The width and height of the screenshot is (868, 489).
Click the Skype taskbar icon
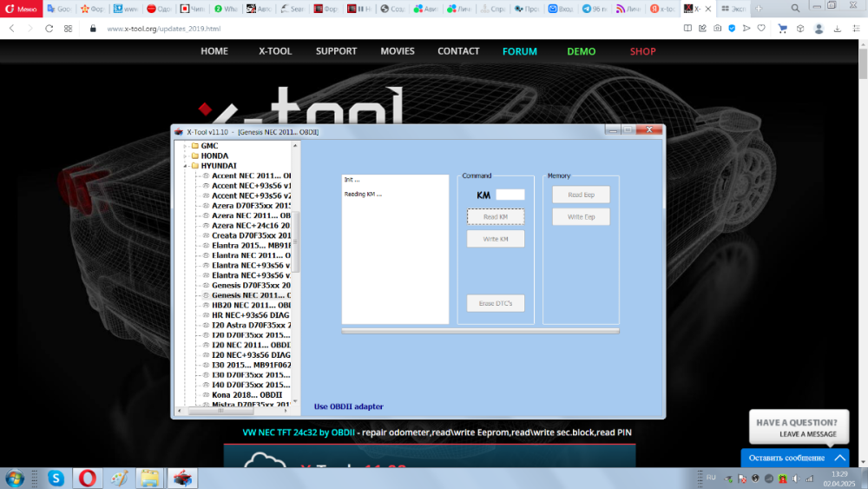point(56,478)
